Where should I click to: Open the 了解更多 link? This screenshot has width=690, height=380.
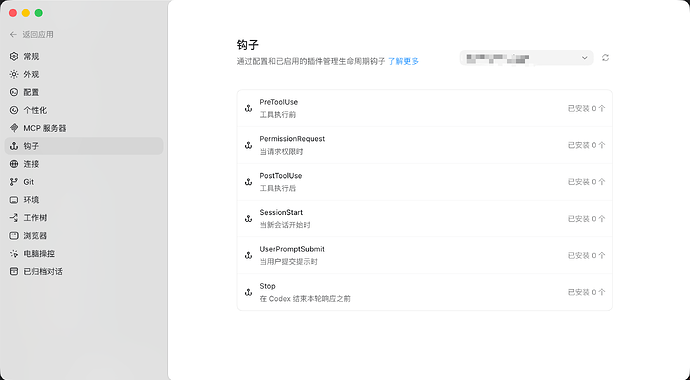pos(403,61)
